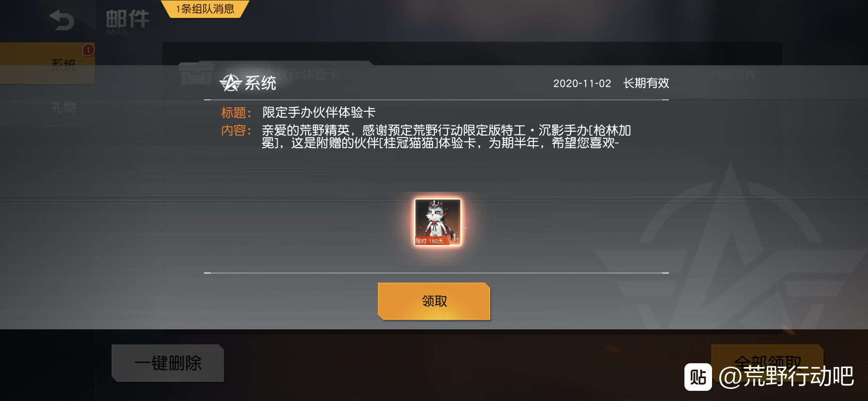Click the 一键删除 delete-all button
This screenshot has width=868, height=401.
coord(168,363)
